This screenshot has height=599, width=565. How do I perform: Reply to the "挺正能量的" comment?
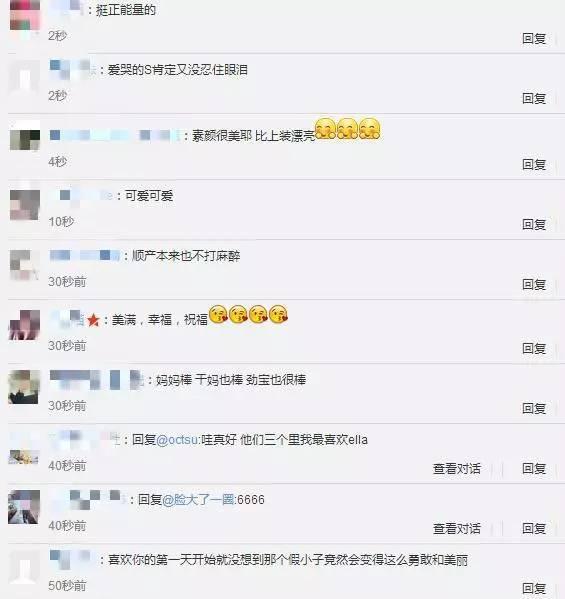pyautogui.click(x=534, y=39)
